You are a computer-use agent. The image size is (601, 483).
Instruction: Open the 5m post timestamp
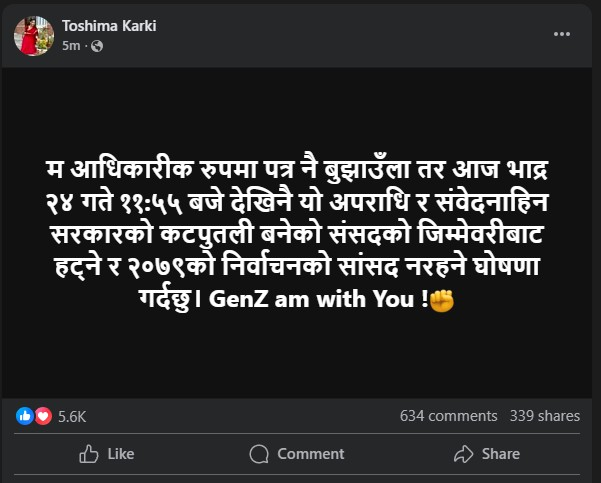[70, 45]
